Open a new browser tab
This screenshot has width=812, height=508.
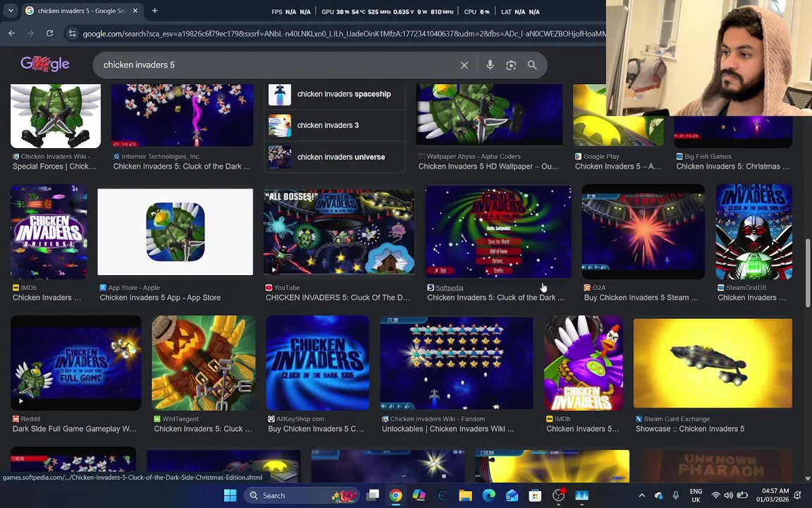tap(154, 11)
